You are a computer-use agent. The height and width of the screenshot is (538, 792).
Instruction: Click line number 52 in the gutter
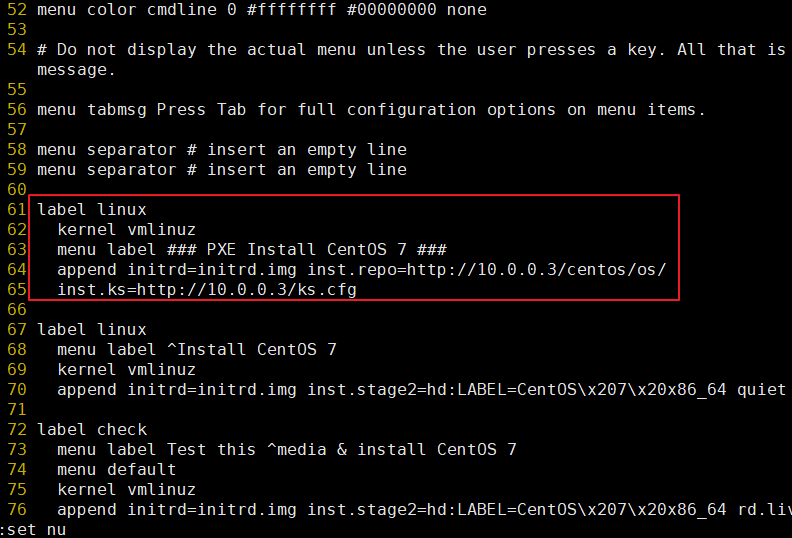17,10
